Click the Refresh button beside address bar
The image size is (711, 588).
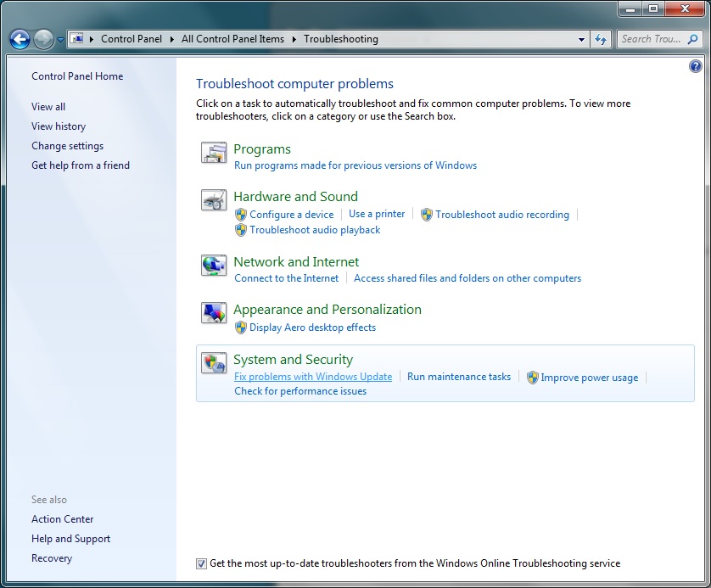pos(601,39)
